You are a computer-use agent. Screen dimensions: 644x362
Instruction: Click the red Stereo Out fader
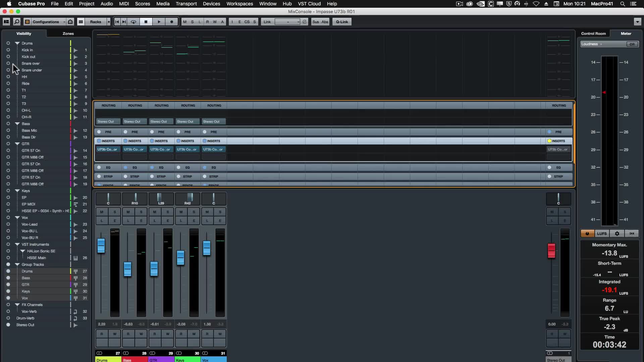551,251
